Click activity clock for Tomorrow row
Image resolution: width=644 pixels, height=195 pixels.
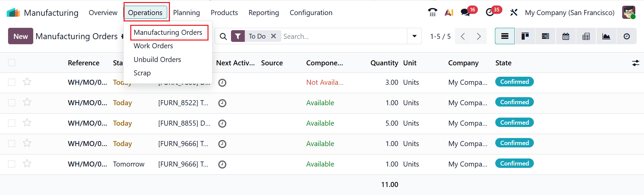point(222,165)
